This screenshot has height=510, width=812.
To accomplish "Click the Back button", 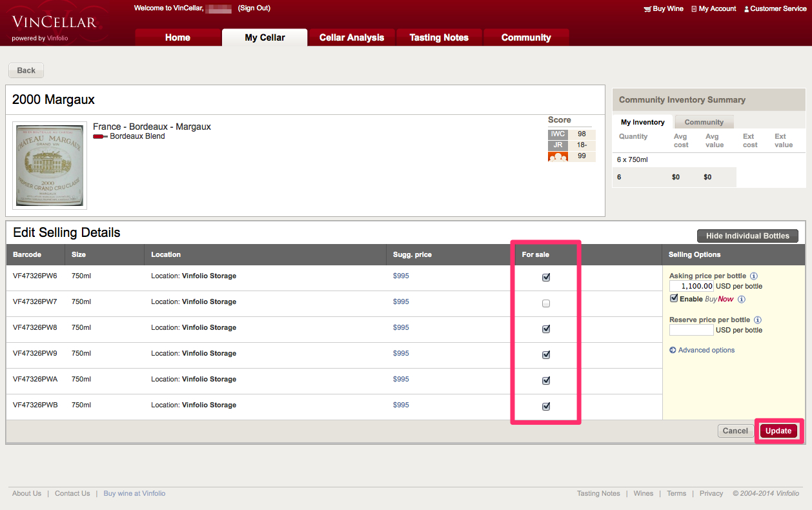I will (x=26, y=70).
